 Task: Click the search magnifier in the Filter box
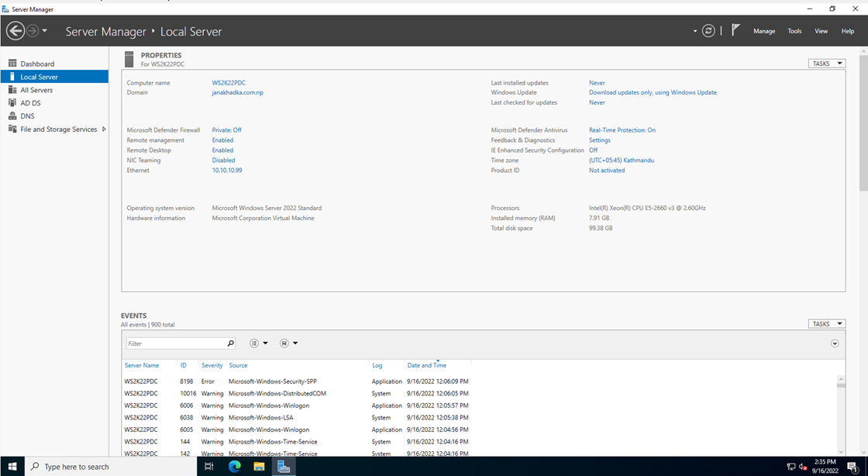point(230,343)
